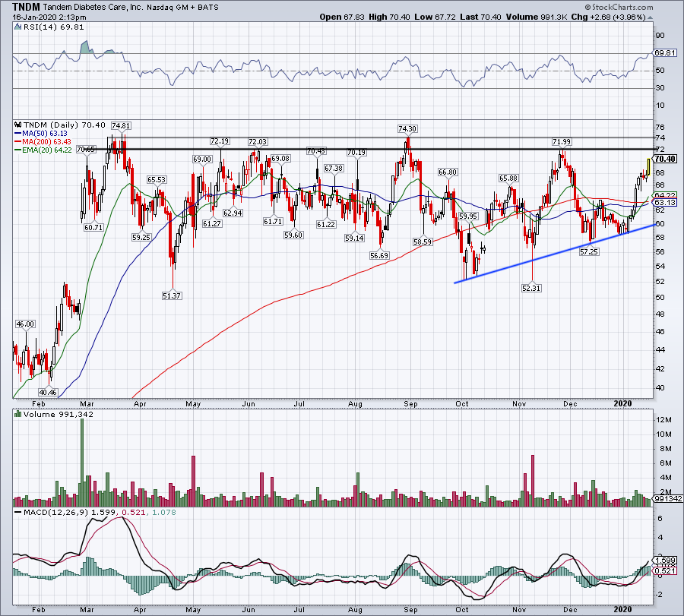Screen dimensions: 684x616
Task: Click the 52.31 November low label
Action: 531,288
